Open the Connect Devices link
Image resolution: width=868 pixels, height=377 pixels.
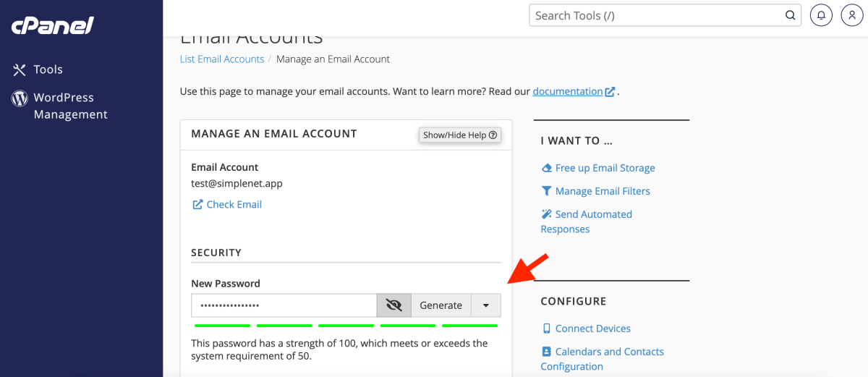[x=592, y=329]
